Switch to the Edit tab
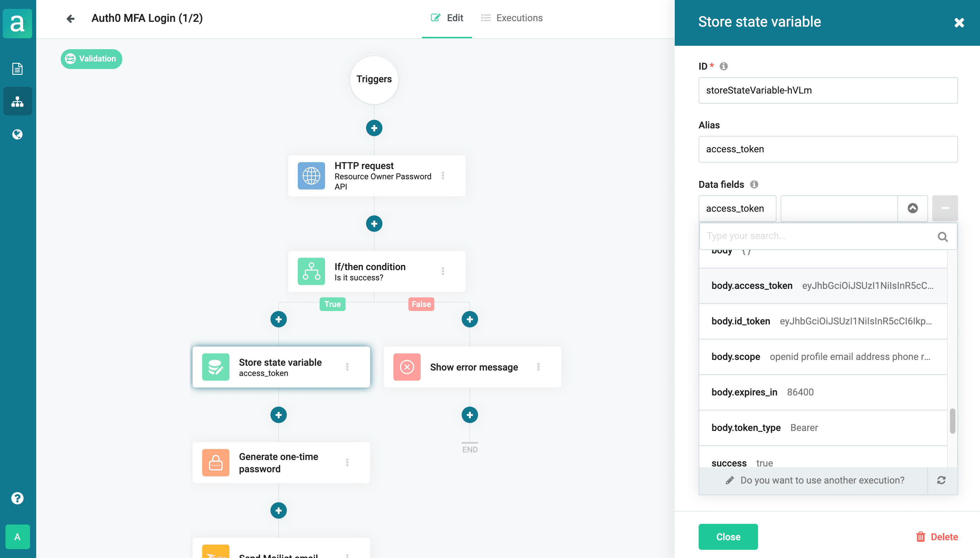The image size is (980, 558). pos(447,18)
